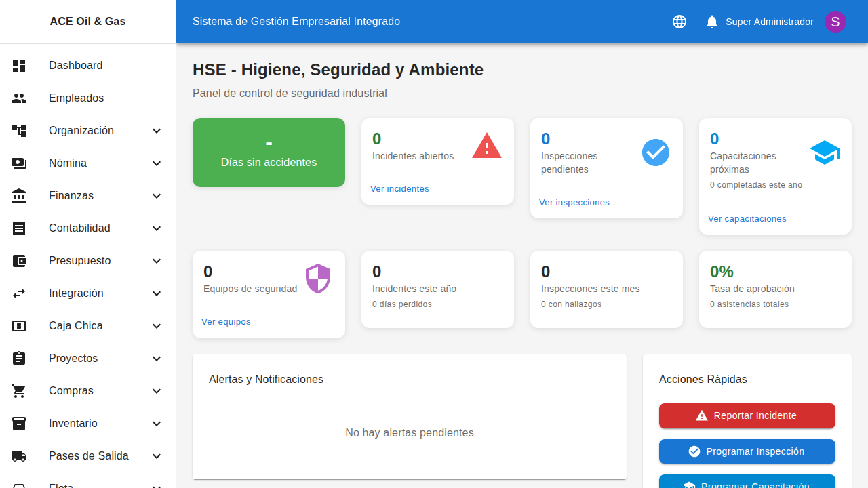Select the blue checkmark icon on inspecciones pendientes

[655, 152]
